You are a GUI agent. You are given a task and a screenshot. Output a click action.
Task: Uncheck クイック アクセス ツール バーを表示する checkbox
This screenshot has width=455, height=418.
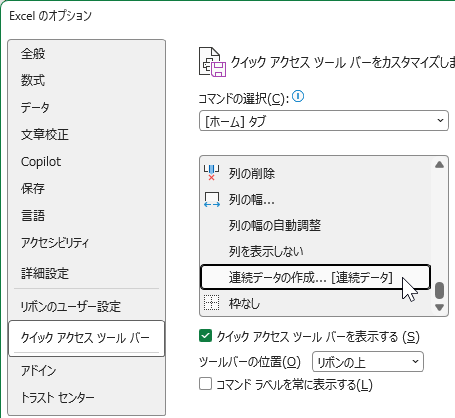pyautogui.click(x=205, y=336)
